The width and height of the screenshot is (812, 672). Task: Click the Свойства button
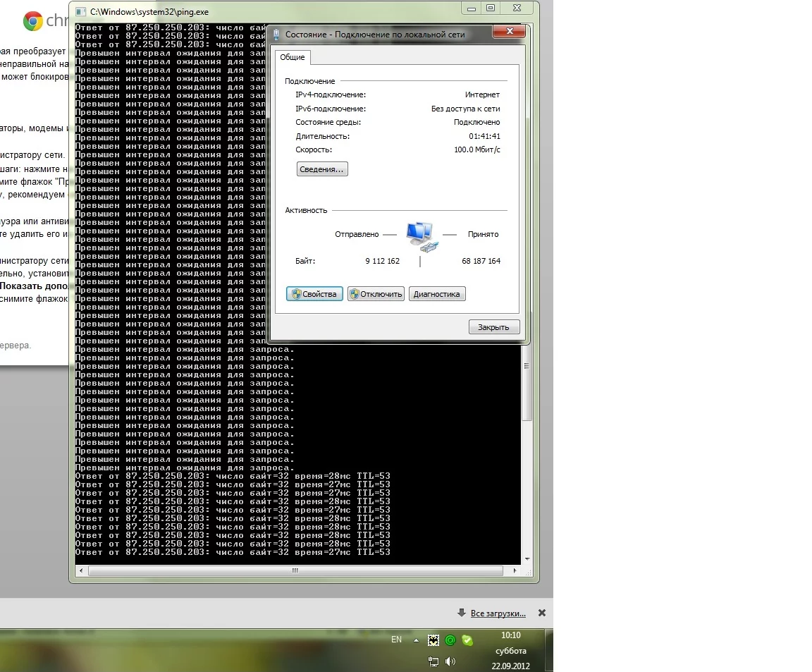tap(314, 294)
